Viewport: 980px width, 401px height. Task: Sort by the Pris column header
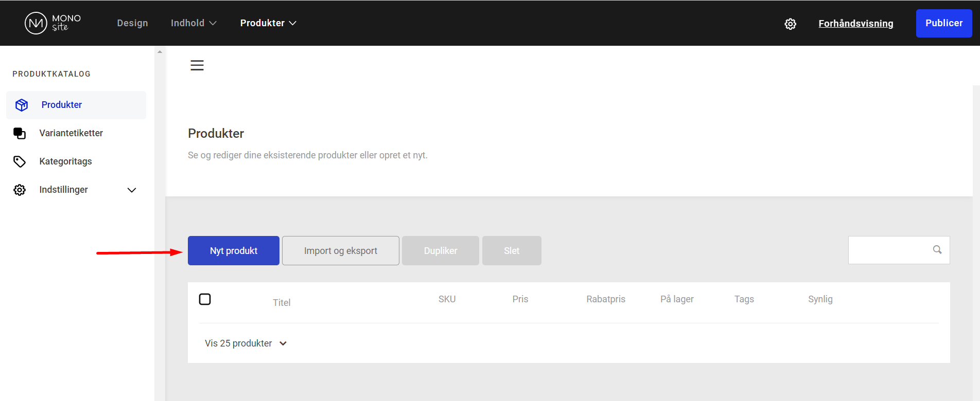point(520,299)
